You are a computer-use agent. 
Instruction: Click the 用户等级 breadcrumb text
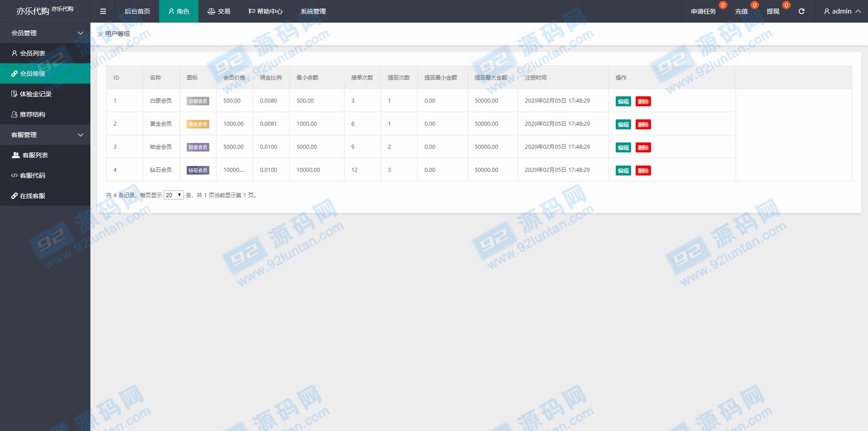click(x=118, y=34)
